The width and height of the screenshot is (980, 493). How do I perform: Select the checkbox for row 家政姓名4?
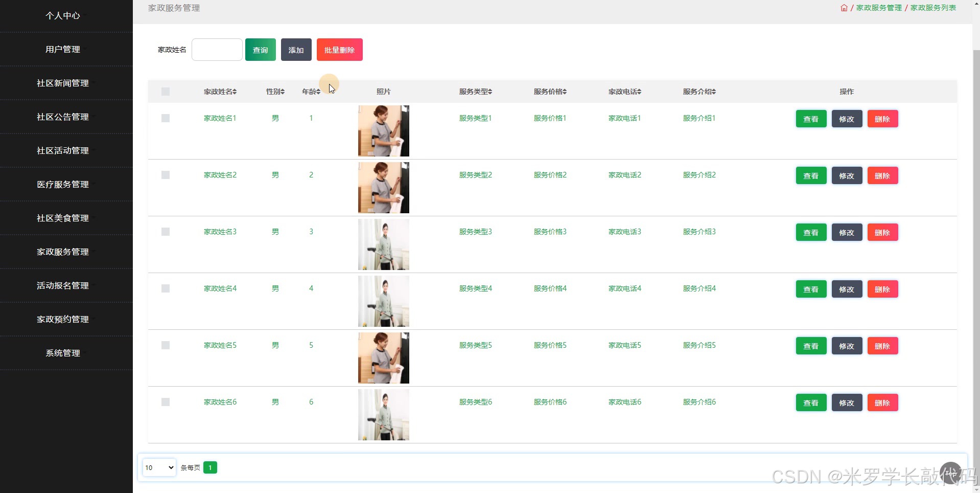coord(166,288)
